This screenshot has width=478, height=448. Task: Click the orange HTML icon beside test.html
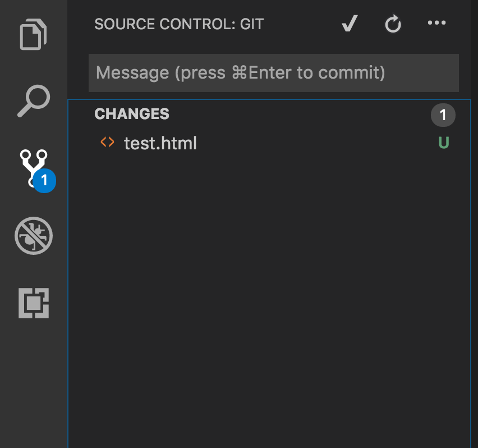[x=107, y=143]
